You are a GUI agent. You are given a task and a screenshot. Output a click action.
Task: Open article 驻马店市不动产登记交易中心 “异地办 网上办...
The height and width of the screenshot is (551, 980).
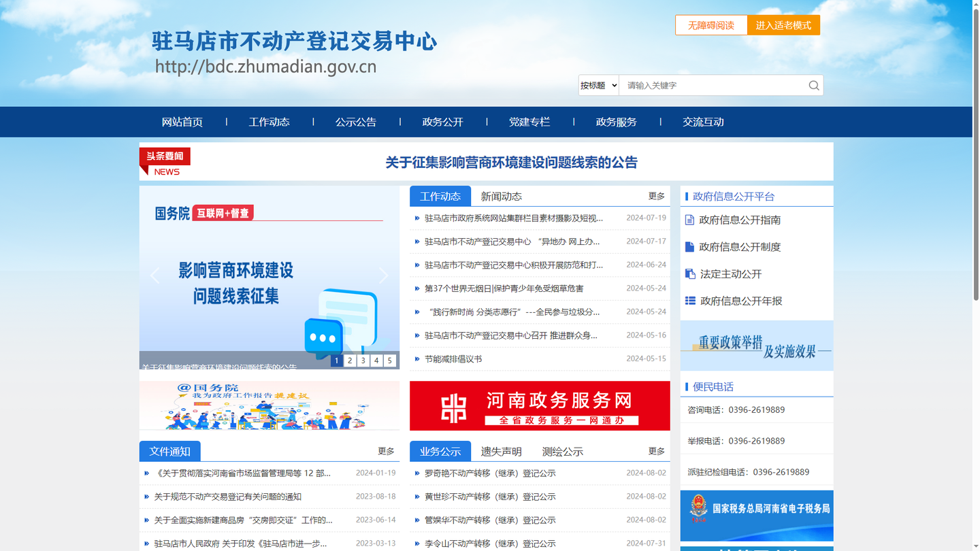tap(512, 241)
